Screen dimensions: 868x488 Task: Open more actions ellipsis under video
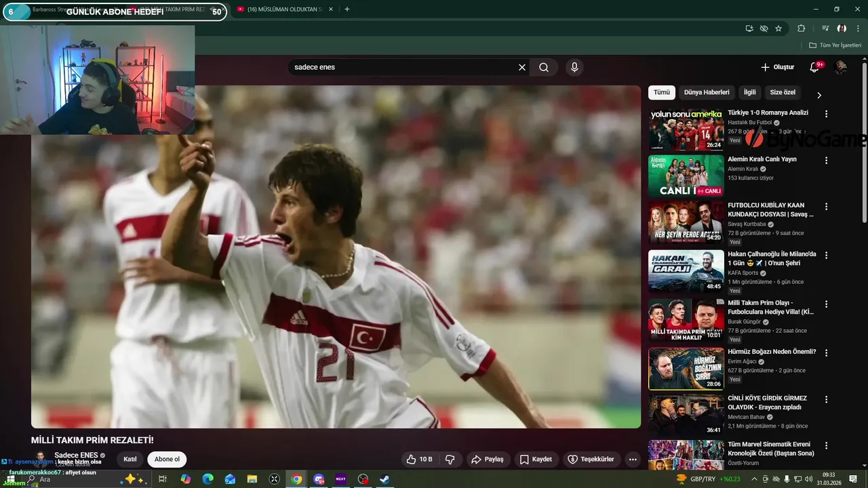point(633,460)
